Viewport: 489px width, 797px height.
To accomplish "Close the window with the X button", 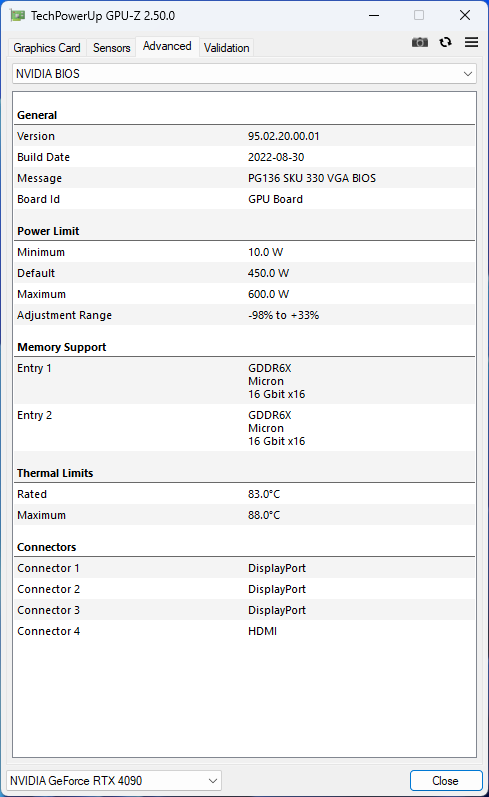I will pos(465,15).
